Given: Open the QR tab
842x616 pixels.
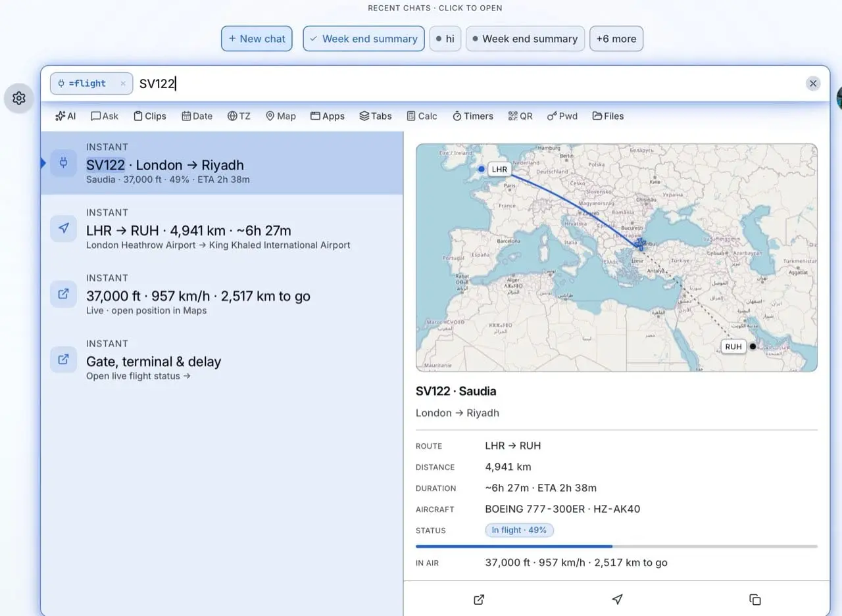Looking at the screenshot, I should tap(520, 116).
